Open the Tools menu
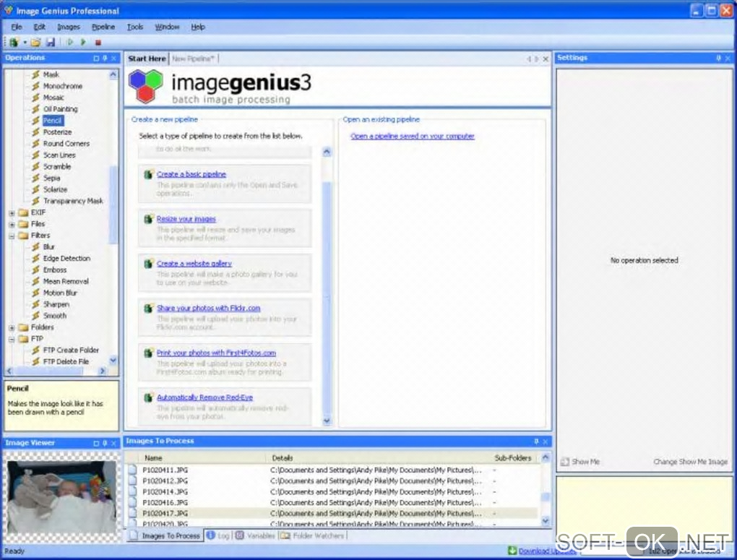 pos(135,27)
